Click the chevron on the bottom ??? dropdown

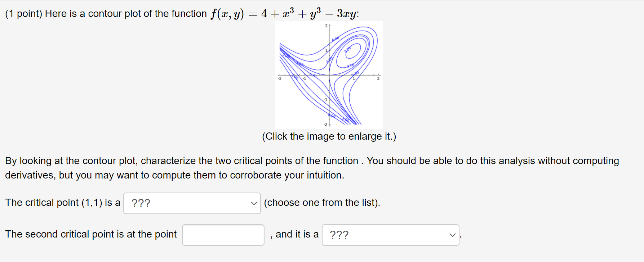pyautogui.click(x=453, y=235)
